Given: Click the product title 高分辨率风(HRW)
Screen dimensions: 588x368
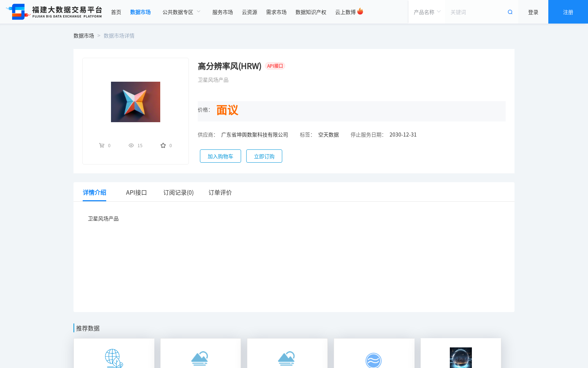Looking at the screenshot, I should (230, 66).
